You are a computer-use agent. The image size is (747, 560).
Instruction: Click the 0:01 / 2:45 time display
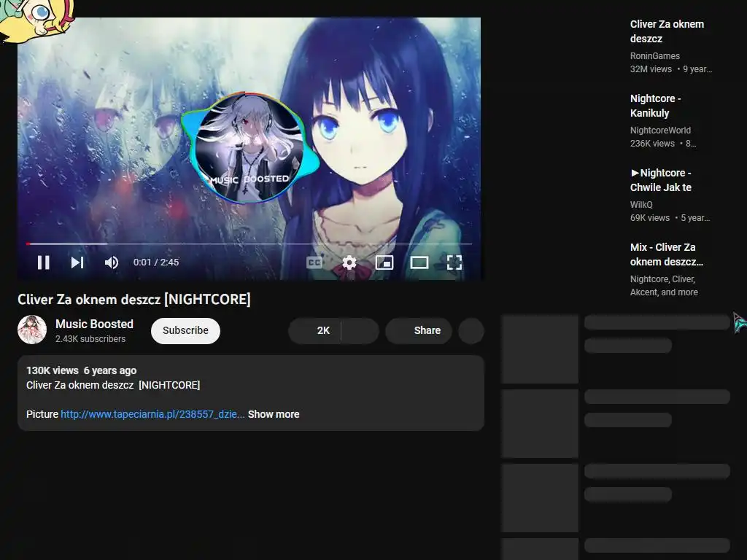click(156, 262)
